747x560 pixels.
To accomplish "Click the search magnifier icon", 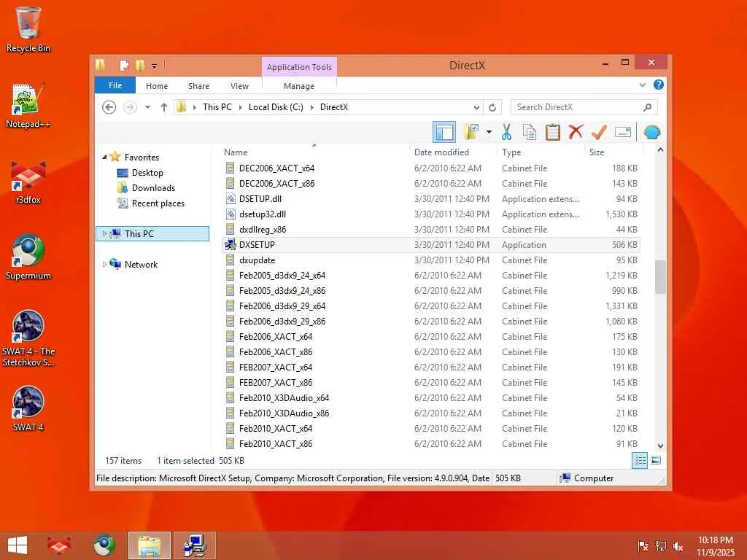I will click(648, 107).
